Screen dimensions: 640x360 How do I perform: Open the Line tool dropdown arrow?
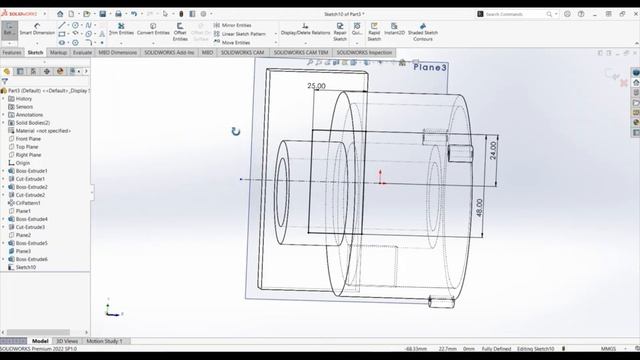click(68, 25)
